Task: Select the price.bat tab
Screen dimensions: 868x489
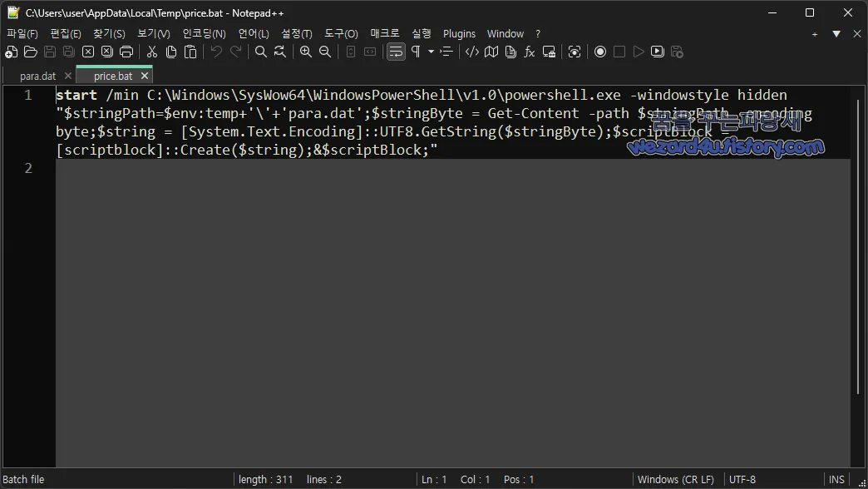Action: pyautogui.click(x=113, y=76)
